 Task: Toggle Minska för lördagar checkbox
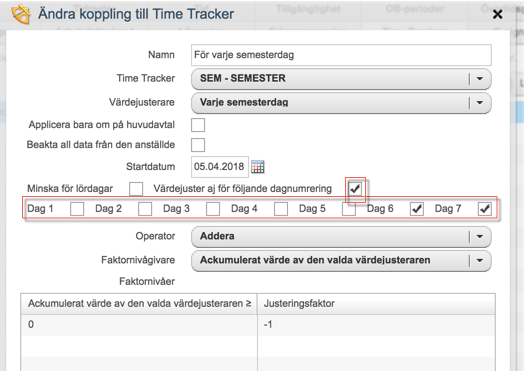pos(136,189)
